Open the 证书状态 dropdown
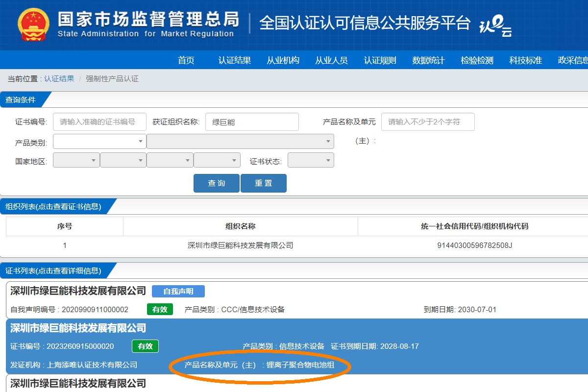This screenshot has height=392, width=588. pyautogui.click(x=311, y=160)
